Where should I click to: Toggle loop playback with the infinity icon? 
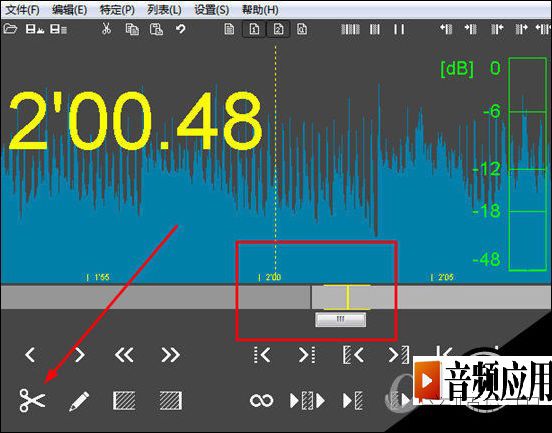pyautogui.click(x=262, y=401)
